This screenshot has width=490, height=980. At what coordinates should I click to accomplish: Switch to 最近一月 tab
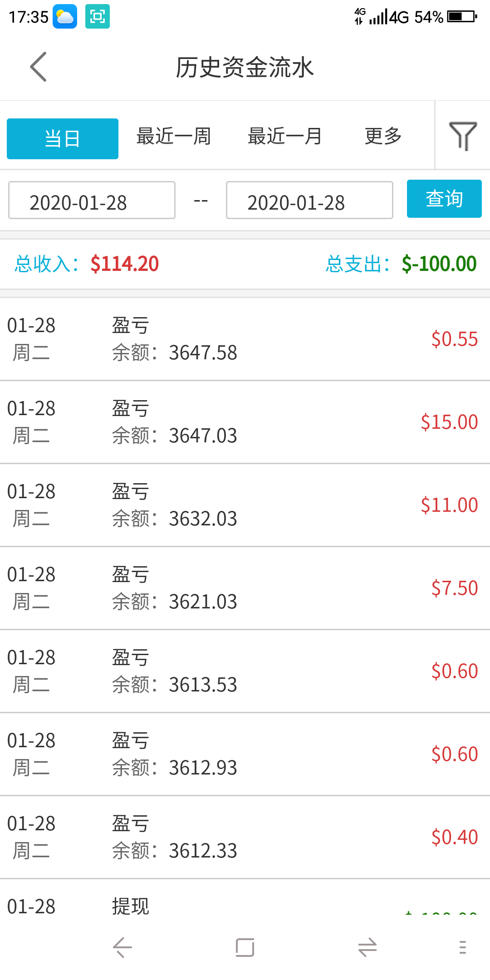pos(285,136)
